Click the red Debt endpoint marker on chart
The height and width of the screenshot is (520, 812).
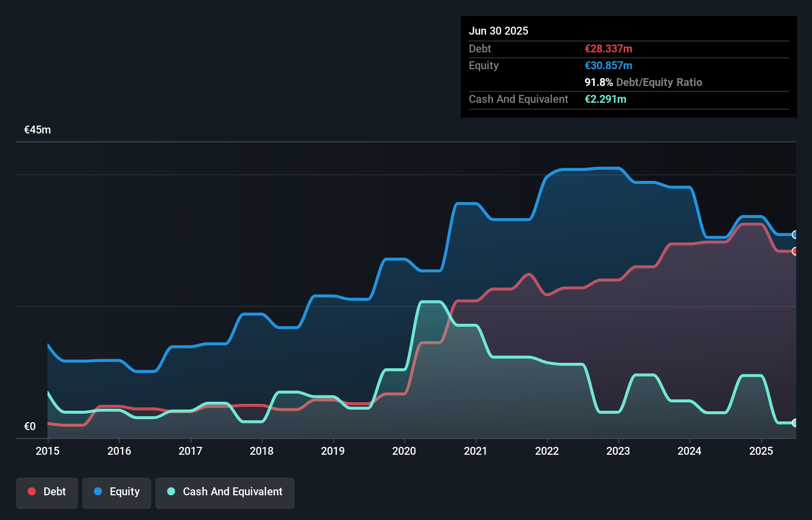795,252
